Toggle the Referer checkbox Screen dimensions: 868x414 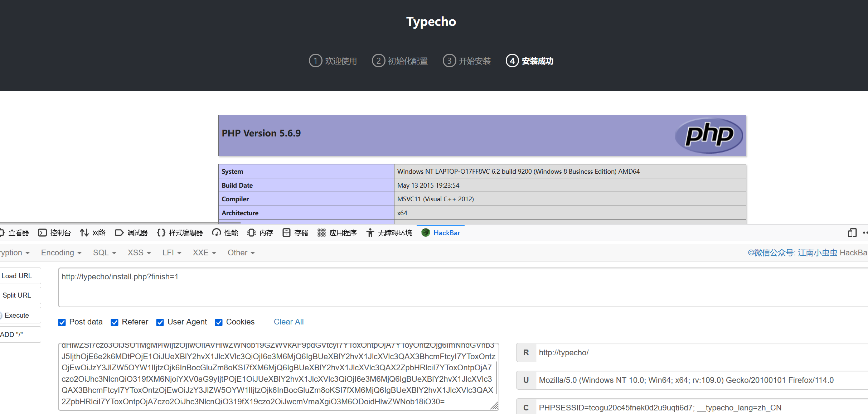click(x=115, y=322)
